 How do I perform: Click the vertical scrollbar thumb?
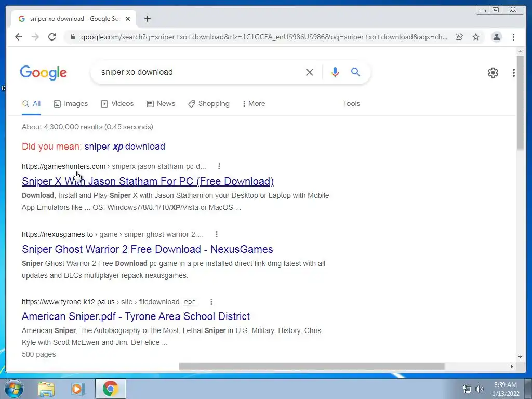click(520, 102)
